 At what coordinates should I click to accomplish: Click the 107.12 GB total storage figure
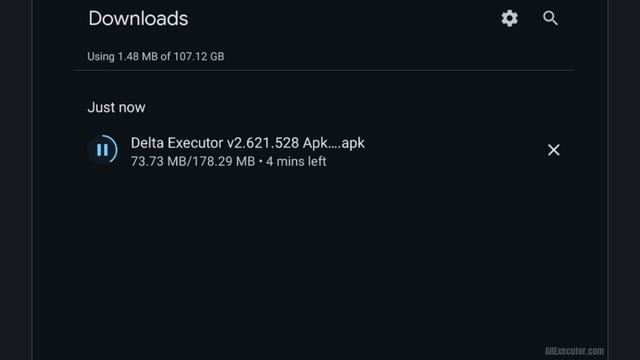[199, 56]
